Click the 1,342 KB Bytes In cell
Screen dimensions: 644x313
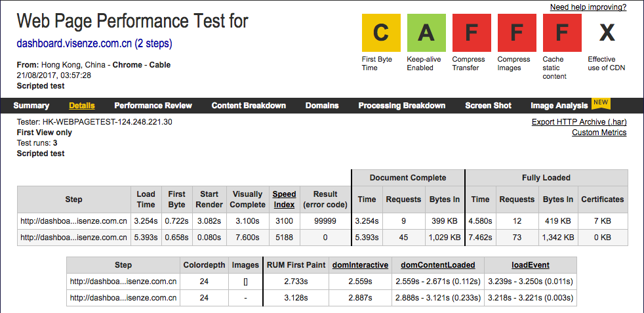(x=557, y=238)
